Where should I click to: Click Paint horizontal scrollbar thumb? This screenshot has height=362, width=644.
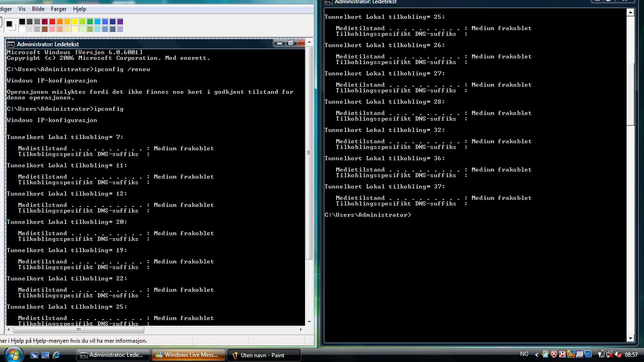[x=79, y=329]
